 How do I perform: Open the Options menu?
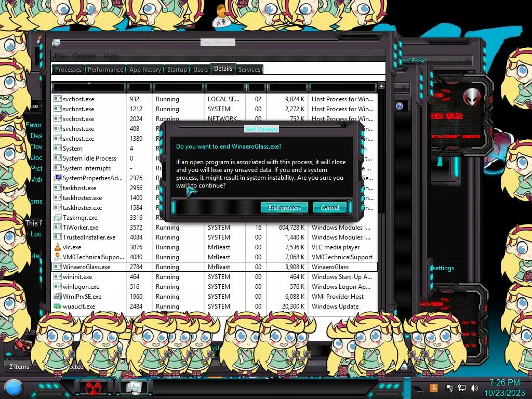pos(84,56)
